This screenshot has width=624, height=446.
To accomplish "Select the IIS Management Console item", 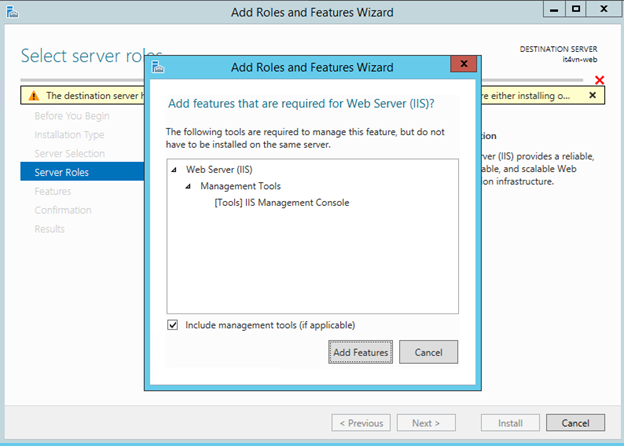I will tap(281, 203).
